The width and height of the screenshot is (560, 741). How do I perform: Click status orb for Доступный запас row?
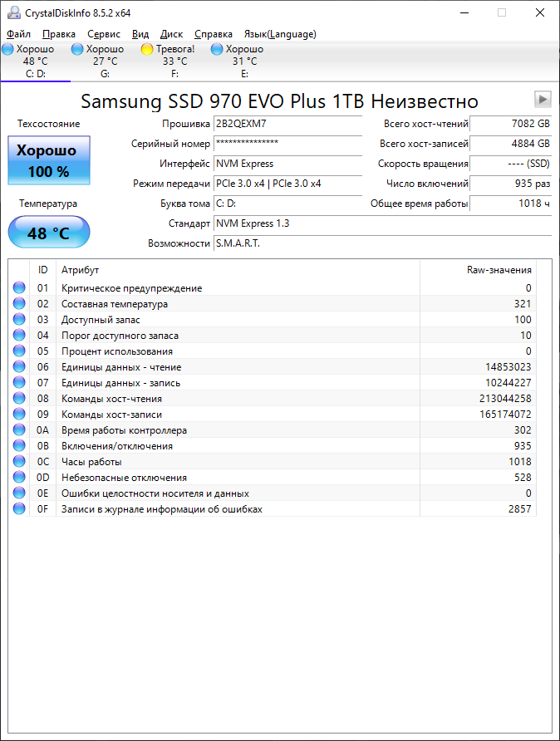pos(19,320)
